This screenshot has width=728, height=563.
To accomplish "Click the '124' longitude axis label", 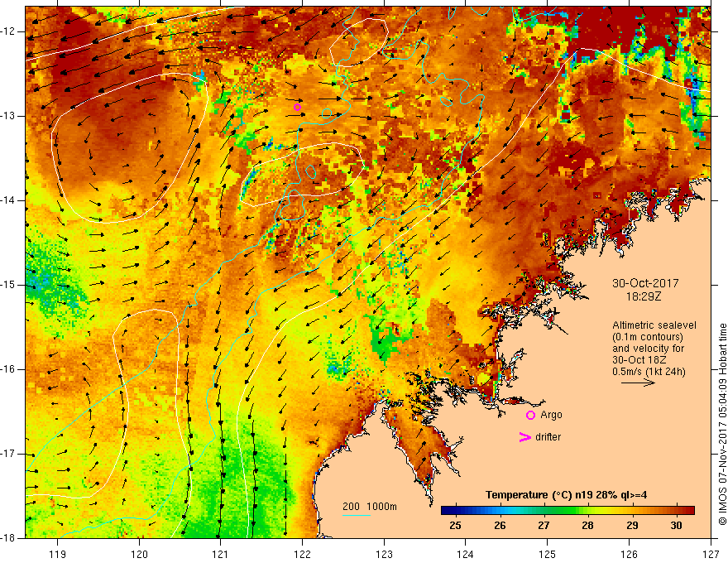I will pos(466,554).
